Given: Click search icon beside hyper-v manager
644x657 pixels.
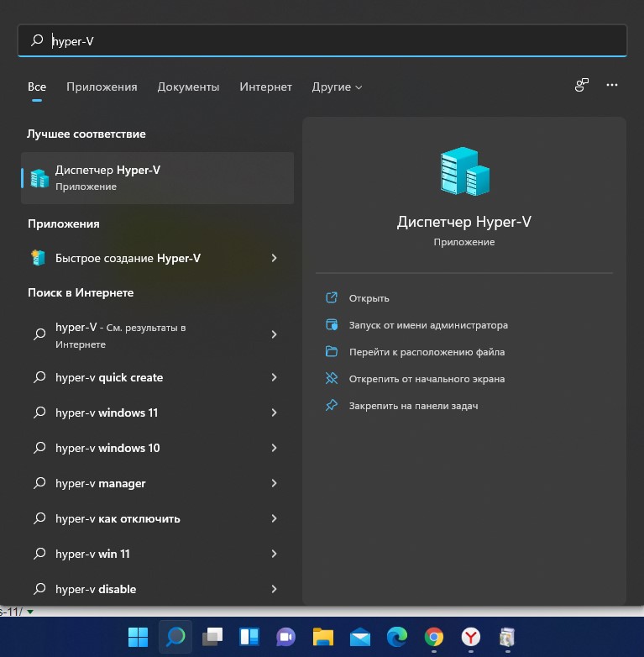Looking at the screenshot, I should (39, 483).
